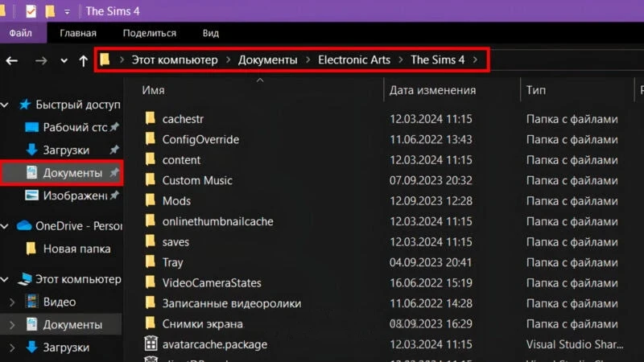Screen dimensions: 644x362
Task: Open Новая папка under OneDrive
Action: [76, 249]
